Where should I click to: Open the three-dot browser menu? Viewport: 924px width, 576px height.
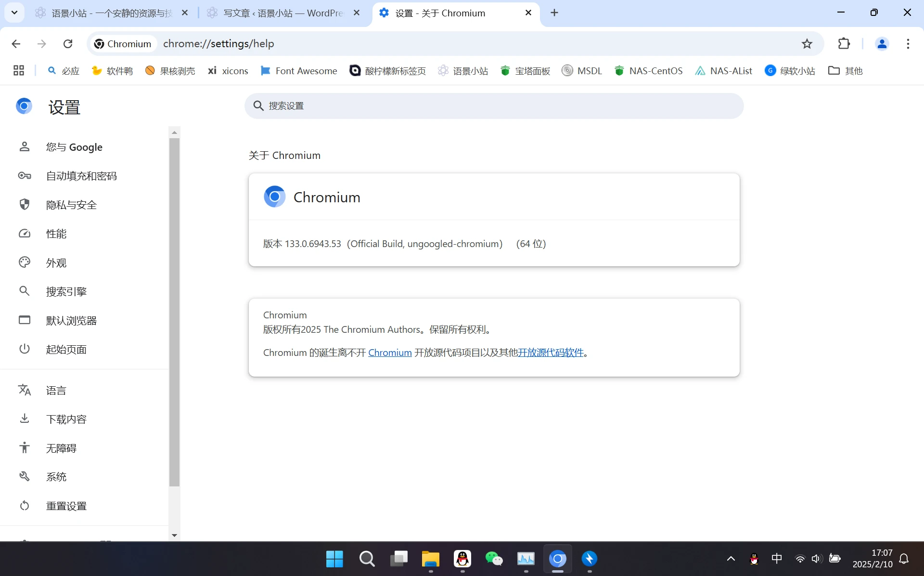(908, 44)
